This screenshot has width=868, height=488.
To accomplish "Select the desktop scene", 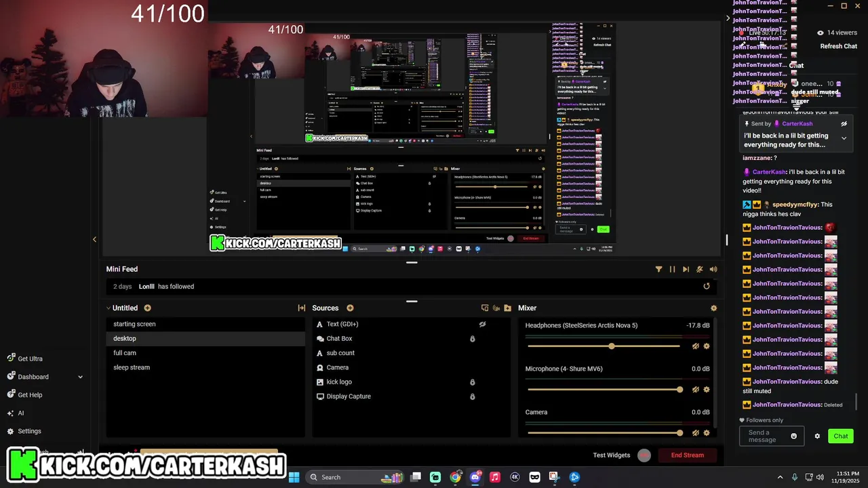I will click(x=205, y=338).
